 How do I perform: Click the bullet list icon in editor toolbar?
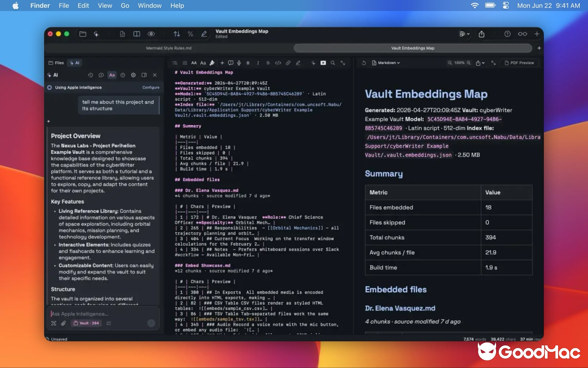[185, 63]
